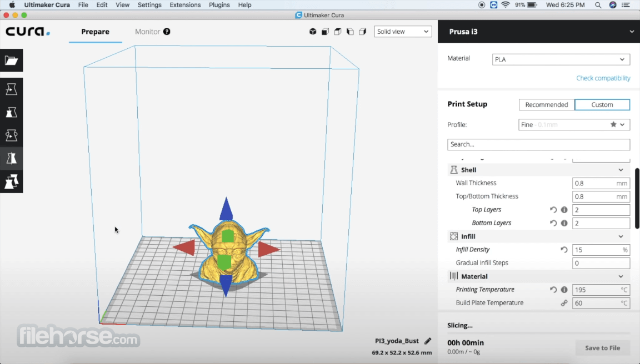
Task: Select Recommended print setup mode
Action: coord(547,104)
